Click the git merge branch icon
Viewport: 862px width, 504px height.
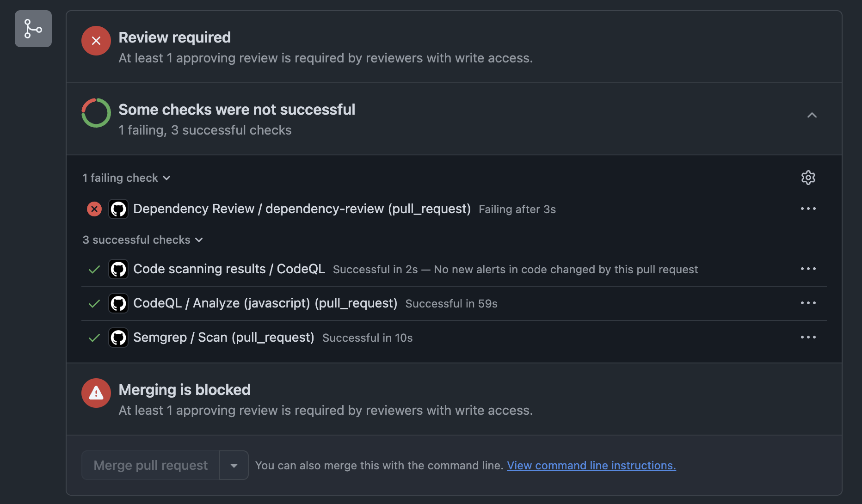click(33, 29)
